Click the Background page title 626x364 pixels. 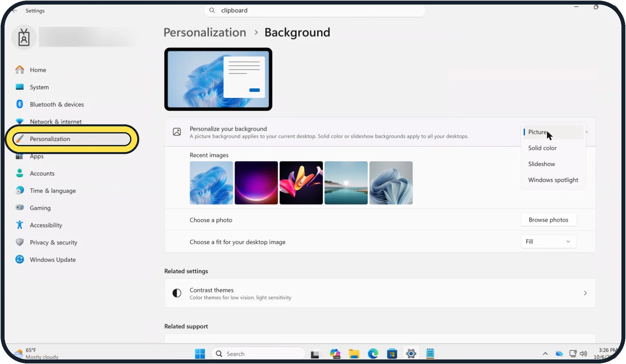(297, 32)
